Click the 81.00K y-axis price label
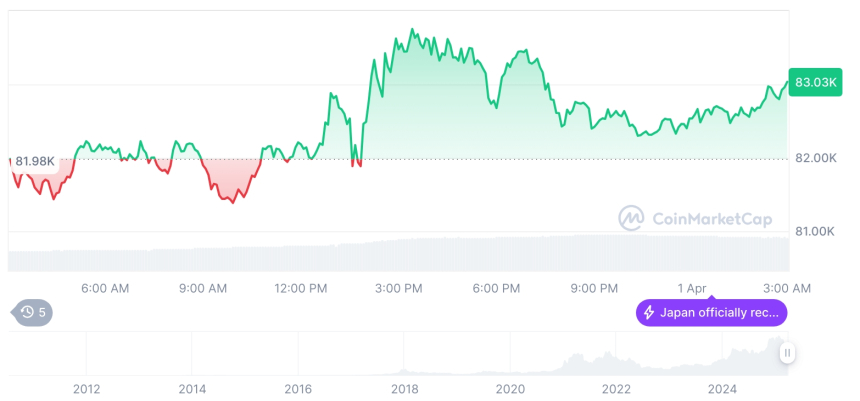 click(x=815, y=232)
